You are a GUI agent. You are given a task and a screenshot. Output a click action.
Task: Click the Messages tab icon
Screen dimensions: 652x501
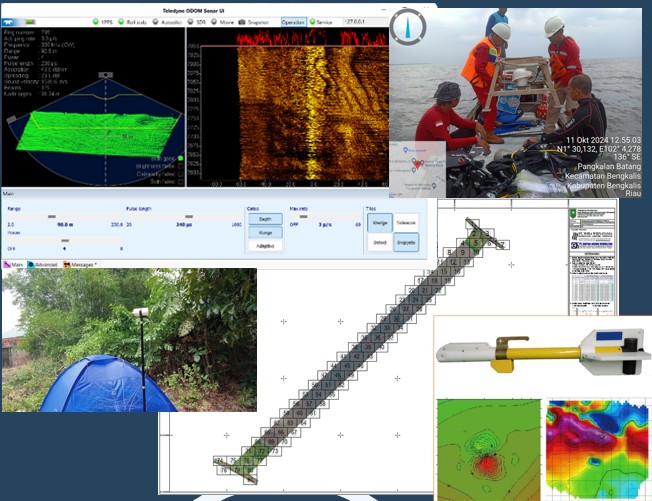67,264
